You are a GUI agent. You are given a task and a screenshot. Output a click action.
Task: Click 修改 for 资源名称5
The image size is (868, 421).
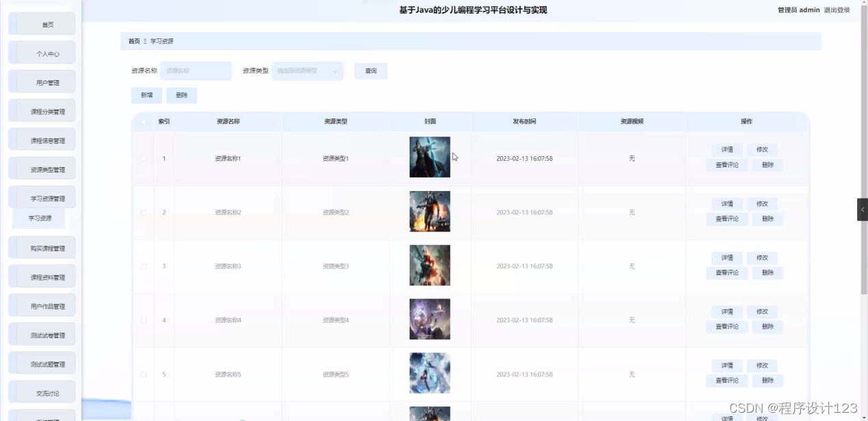pos(762,366)
